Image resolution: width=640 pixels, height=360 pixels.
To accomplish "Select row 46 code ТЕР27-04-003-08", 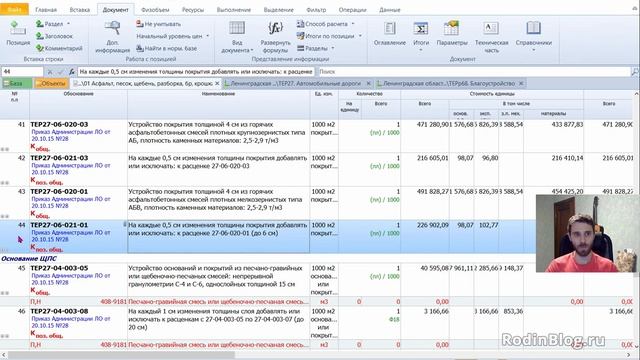I will click(59, 311).
